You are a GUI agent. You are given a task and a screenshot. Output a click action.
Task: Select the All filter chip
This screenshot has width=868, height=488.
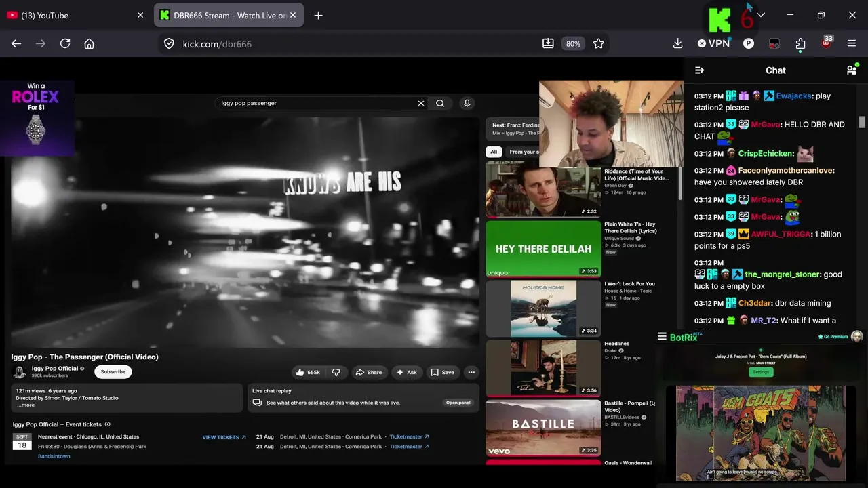[x=494, y=152]
